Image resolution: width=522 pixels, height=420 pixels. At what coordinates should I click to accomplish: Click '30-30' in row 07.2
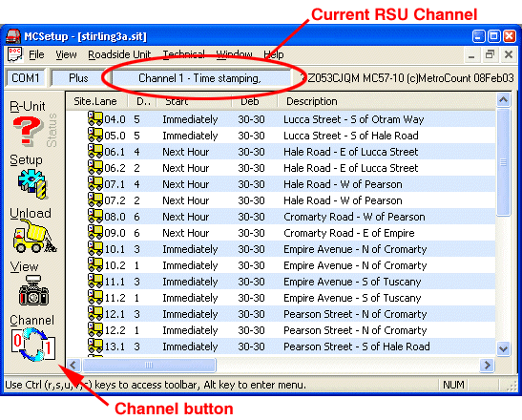click(251, 200)
